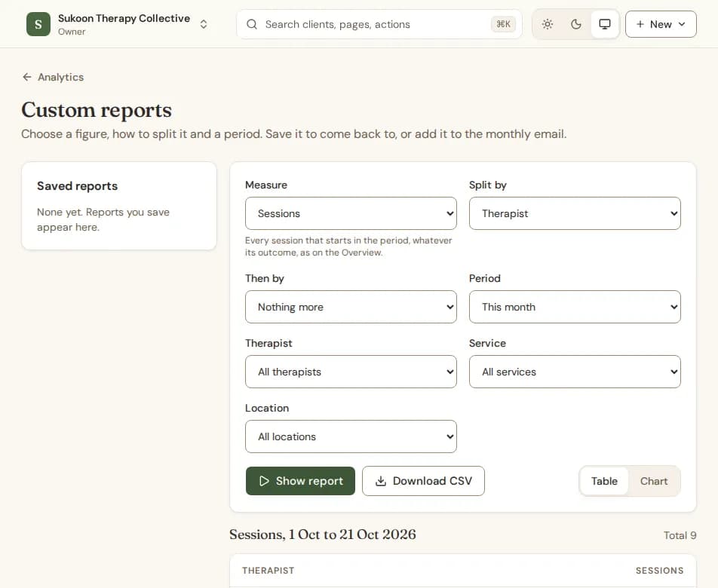Image resolution: width=718 pixels, height=588 pixels.
Task: Click the 'Total 9' text
Action: click(x=680, y=535)
